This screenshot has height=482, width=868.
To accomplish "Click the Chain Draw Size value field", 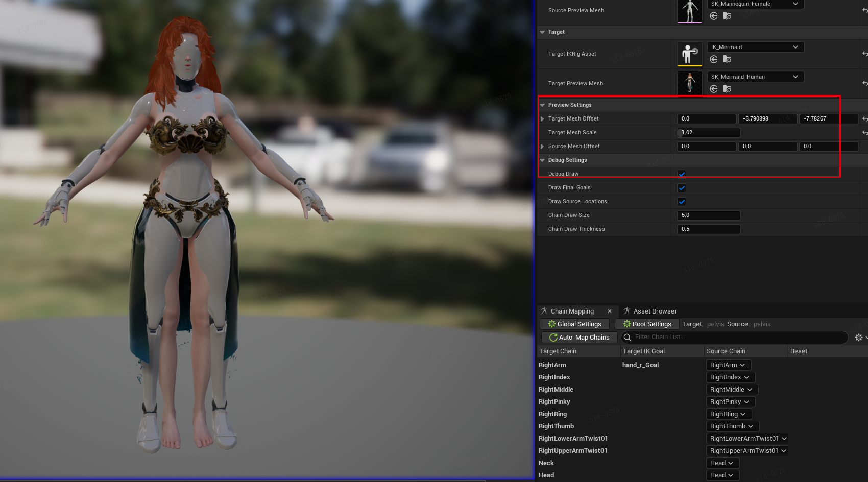I will click(x=709, y=215).
